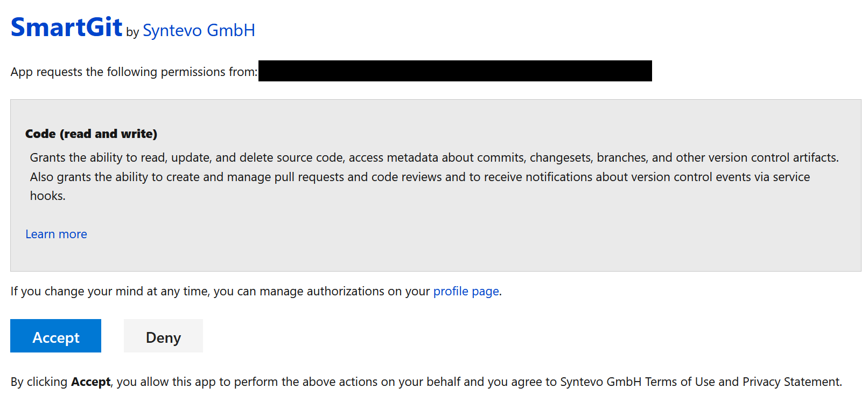Click the blue Accept button

(x=55, y=336)
